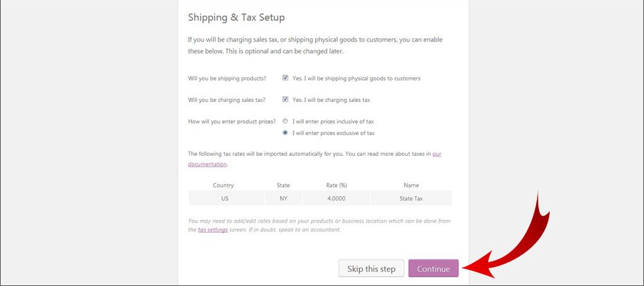Click the 'How will you enter product prices?' label
Image resolution: width=644 pixels, height=286 pixels.
click(x=231, y=121)
